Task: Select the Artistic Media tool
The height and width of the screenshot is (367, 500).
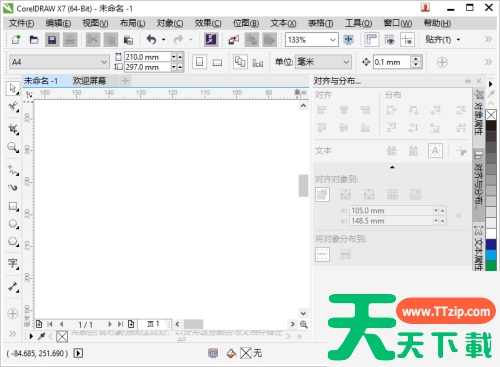Action: [13, 188]
